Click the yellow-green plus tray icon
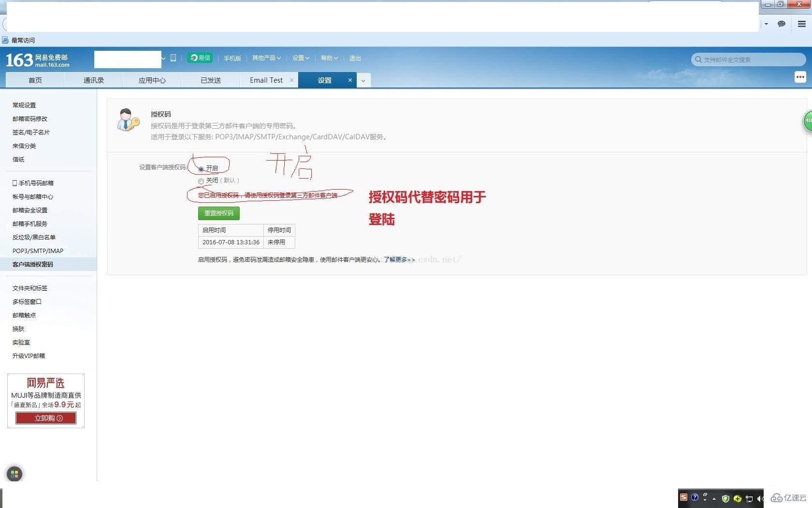This screenshot has height=508, width=812. point(737,499)
